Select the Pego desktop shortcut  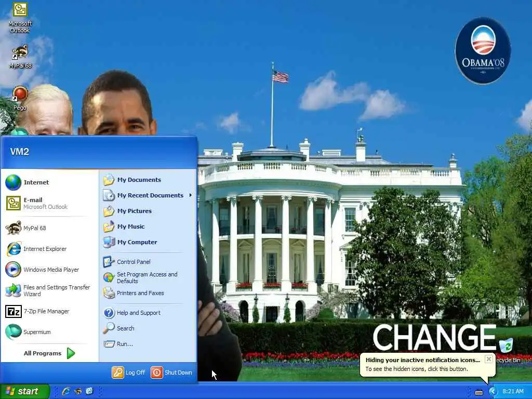20,98
